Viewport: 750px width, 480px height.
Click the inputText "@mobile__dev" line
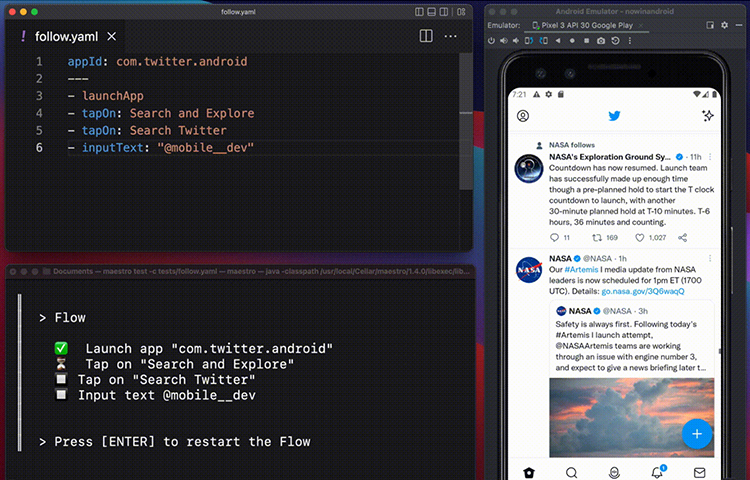point(161,148)
